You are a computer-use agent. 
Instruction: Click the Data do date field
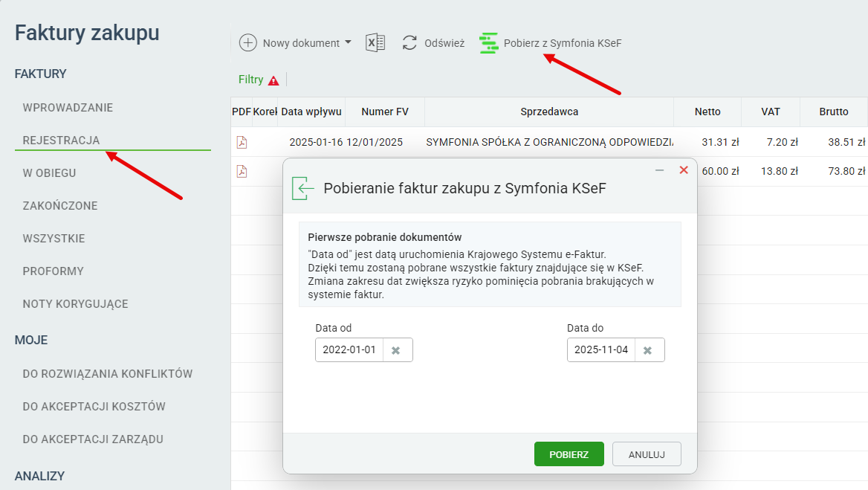coord(601,350)
